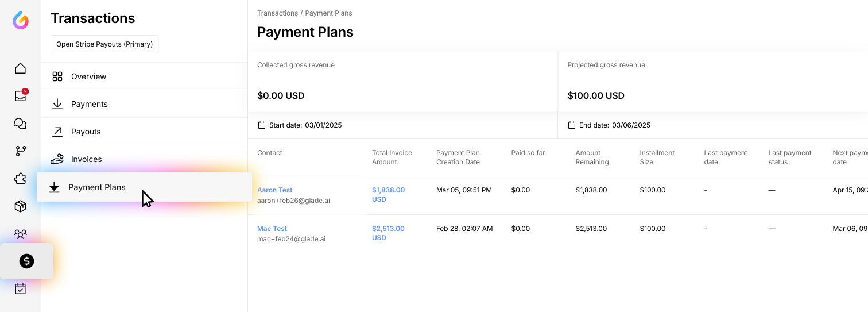
Task: Select the dollar sign transactions icon
Action: pos(26,261)
